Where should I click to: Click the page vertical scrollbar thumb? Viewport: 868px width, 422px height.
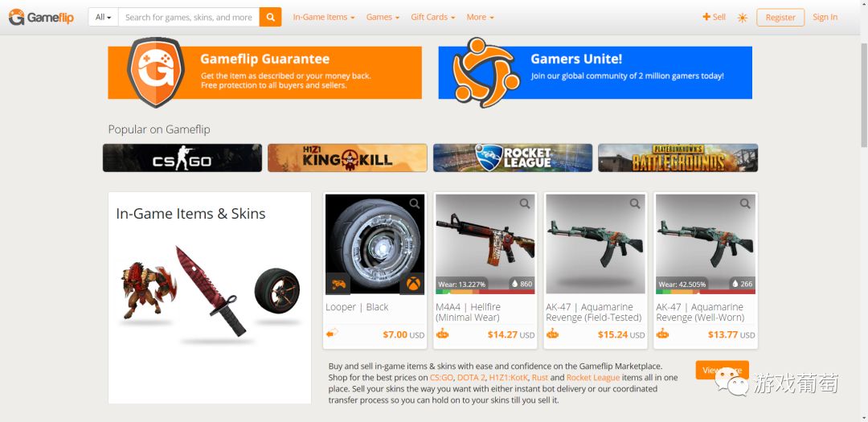863,94
